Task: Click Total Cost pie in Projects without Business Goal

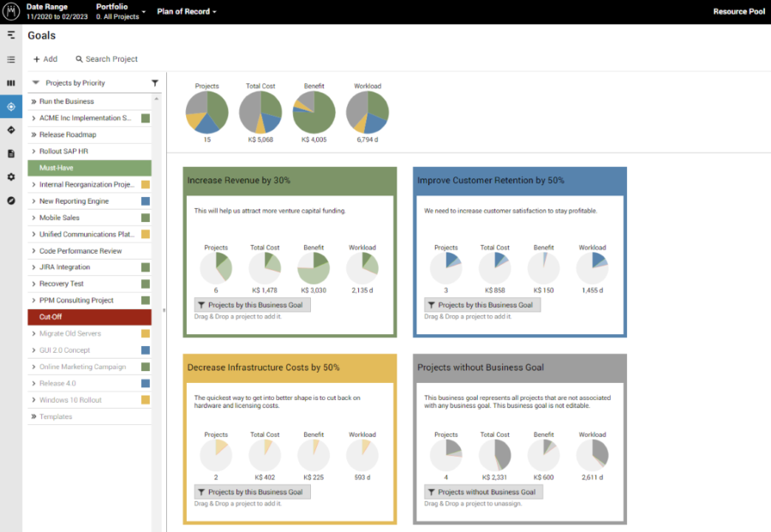Action: [x=494, y=455]
